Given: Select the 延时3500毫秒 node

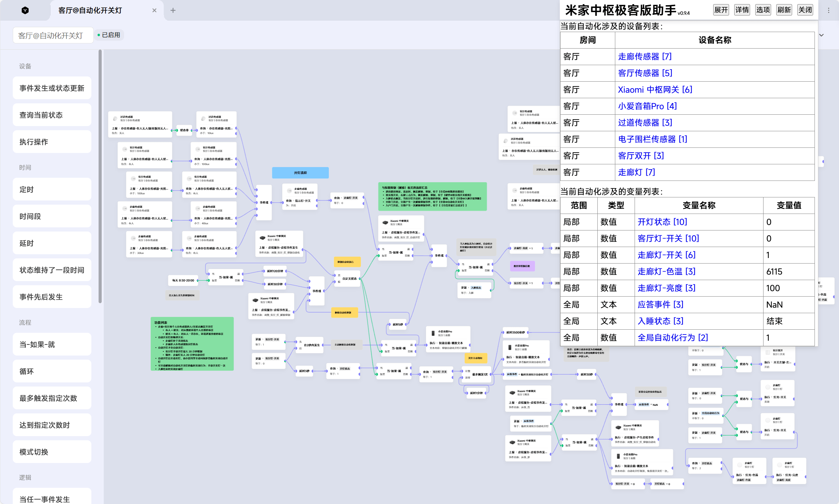Looking at the screenshot, I should [x=515, y=332].
